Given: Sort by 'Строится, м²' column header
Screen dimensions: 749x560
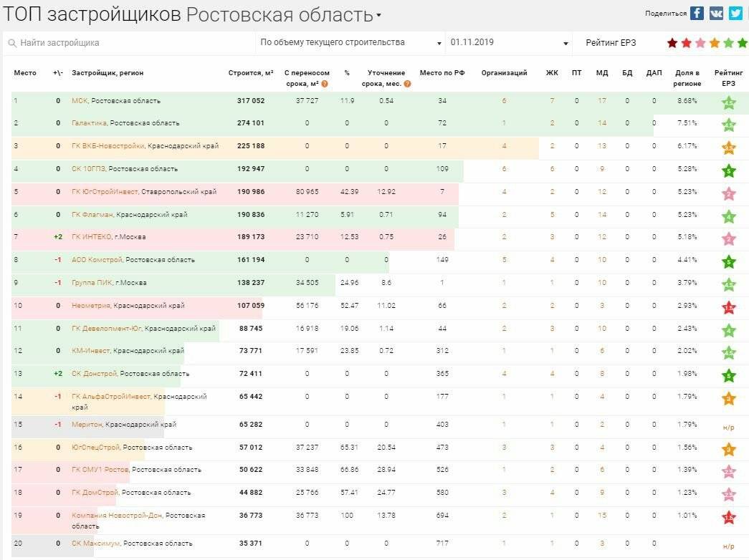Looking at the screenshot, I should pyautogui.click(x=251, y=72).
